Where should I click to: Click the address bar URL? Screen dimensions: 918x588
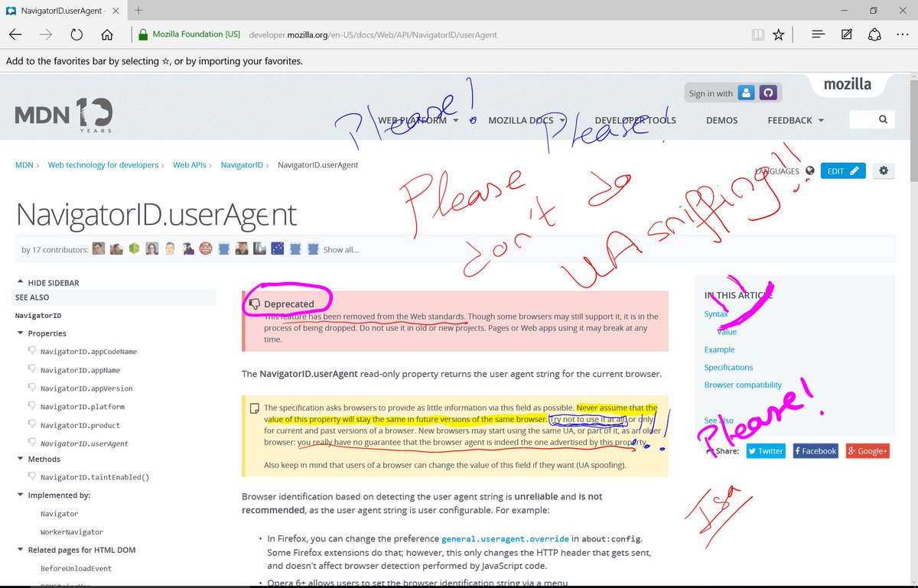[373, 34]
